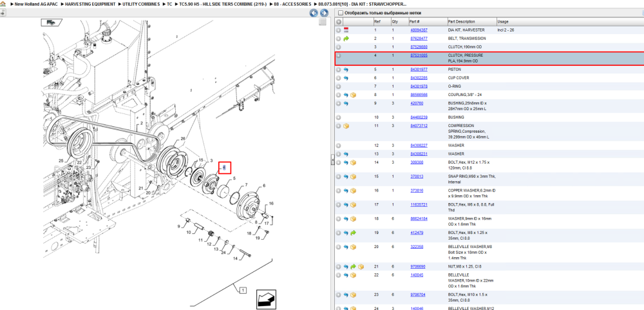Go to the Home icon in breadcrumb
The image size is (644, 310).
point(3,4)
